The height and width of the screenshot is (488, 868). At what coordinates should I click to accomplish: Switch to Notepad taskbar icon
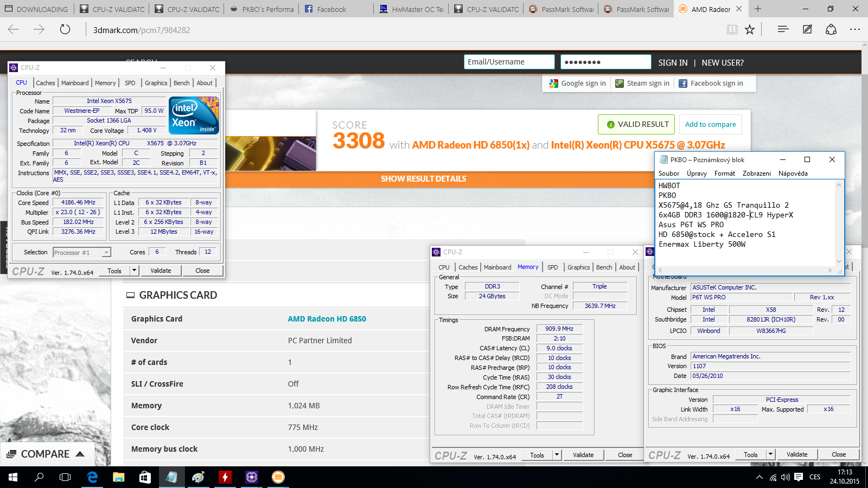click(171, 477)
